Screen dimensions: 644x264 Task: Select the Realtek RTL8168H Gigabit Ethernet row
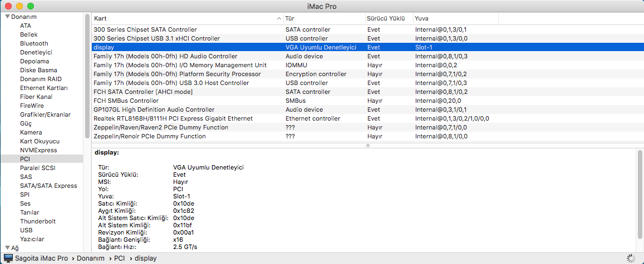[173, 118]
